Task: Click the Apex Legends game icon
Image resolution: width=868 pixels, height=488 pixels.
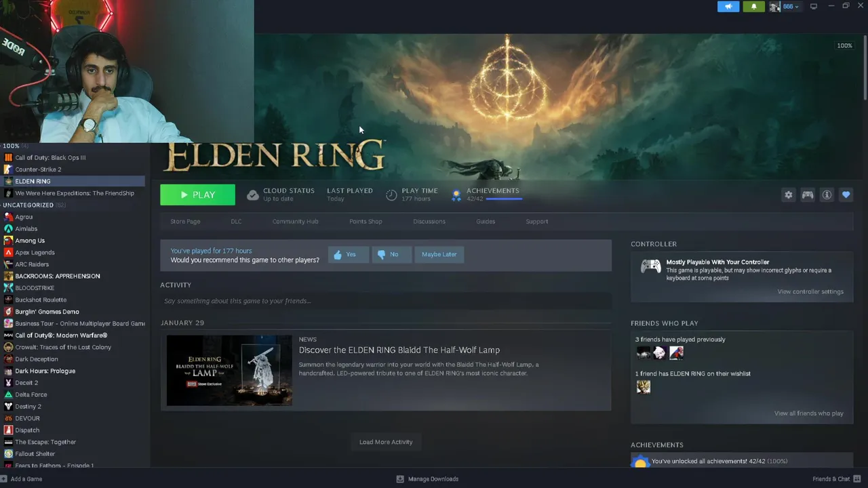Action: click(x=8, y=252)
